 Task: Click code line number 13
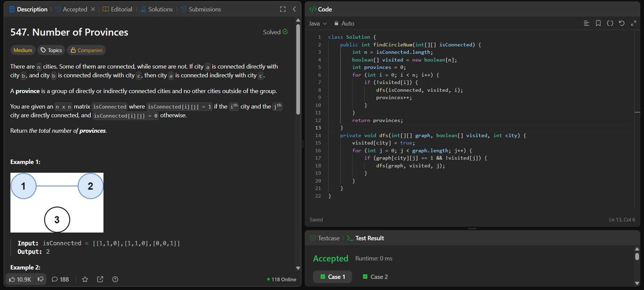point(319,128)
